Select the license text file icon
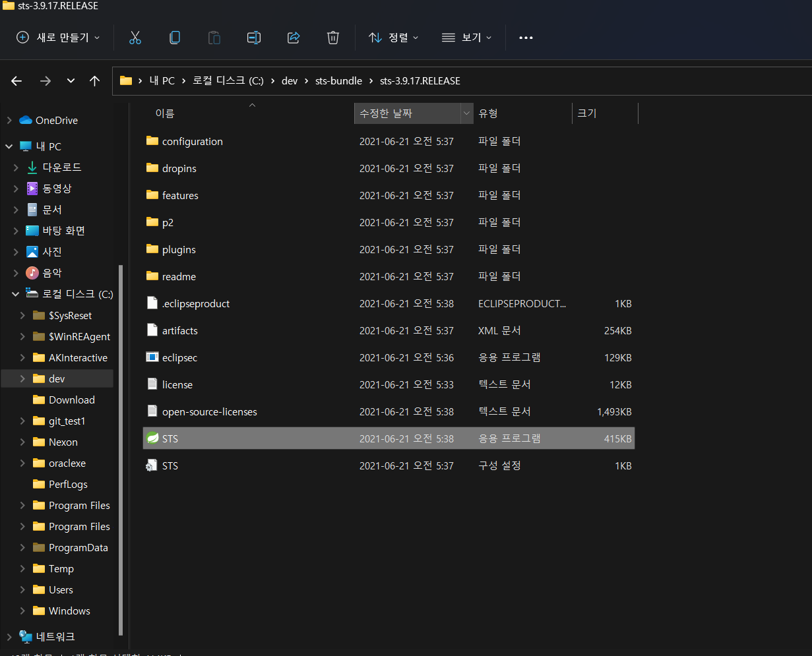The image size is (812, 656). pyautogui.click(x=152, y=384)
